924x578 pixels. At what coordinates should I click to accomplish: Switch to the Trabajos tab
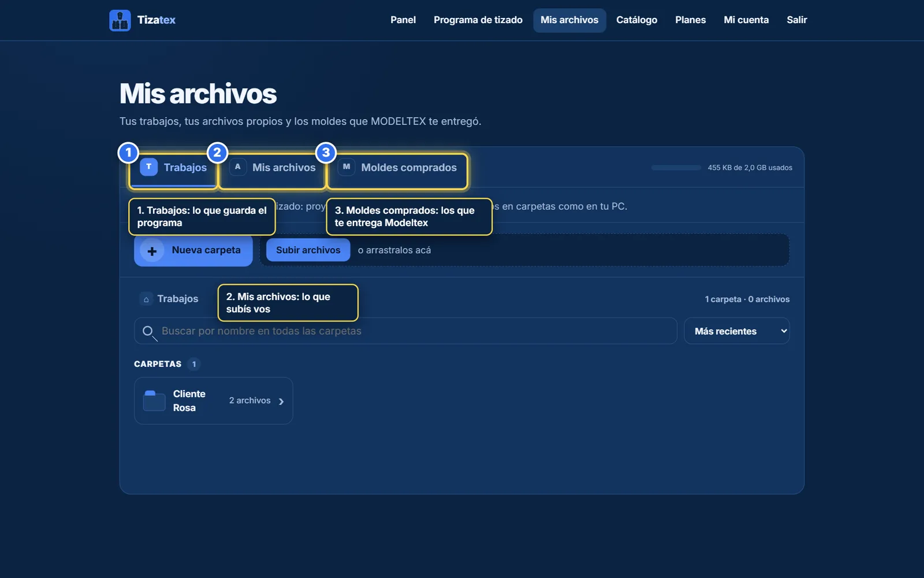[173, 168]
